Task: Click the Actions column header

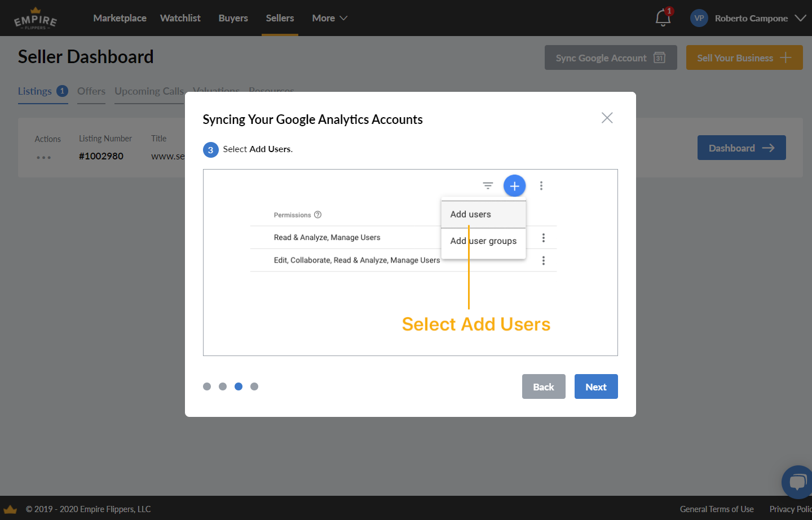Action: coord(48,139)
